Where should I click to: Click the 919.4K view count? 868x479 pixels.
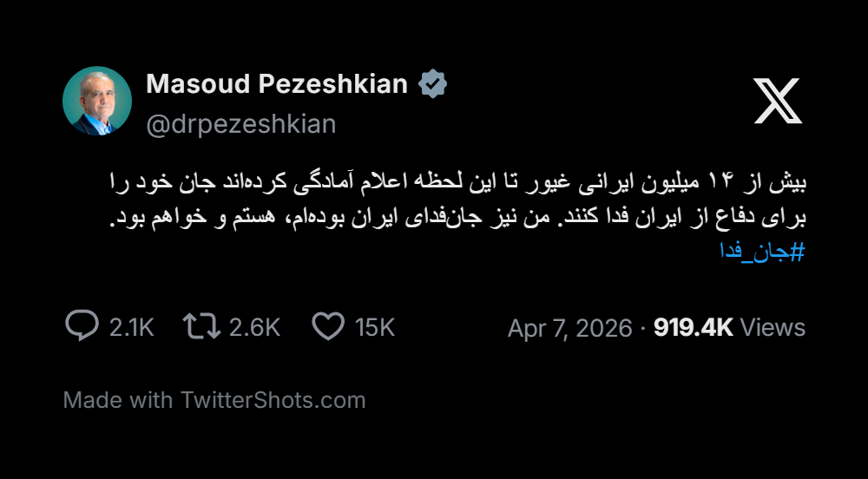tap(693, 327)
